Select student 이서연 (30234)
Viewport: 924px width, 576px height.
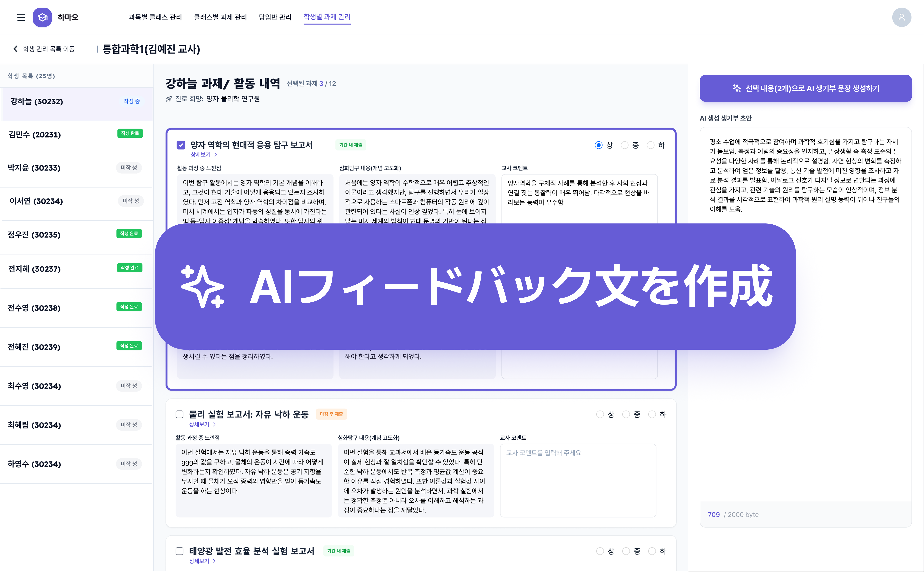(77, 204)
